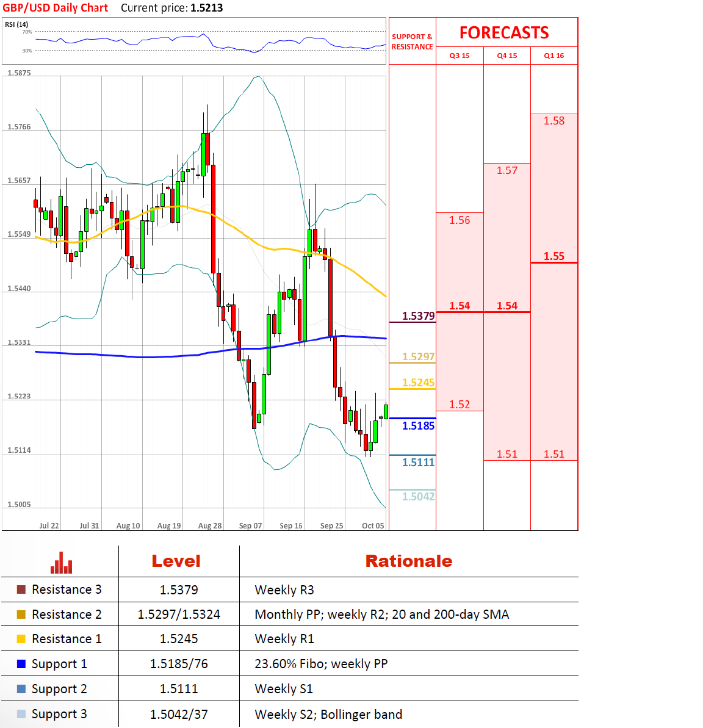Click the Weekly S1 rationale
703x728 pixels.
pyautogui.click(x=283, y=689)
